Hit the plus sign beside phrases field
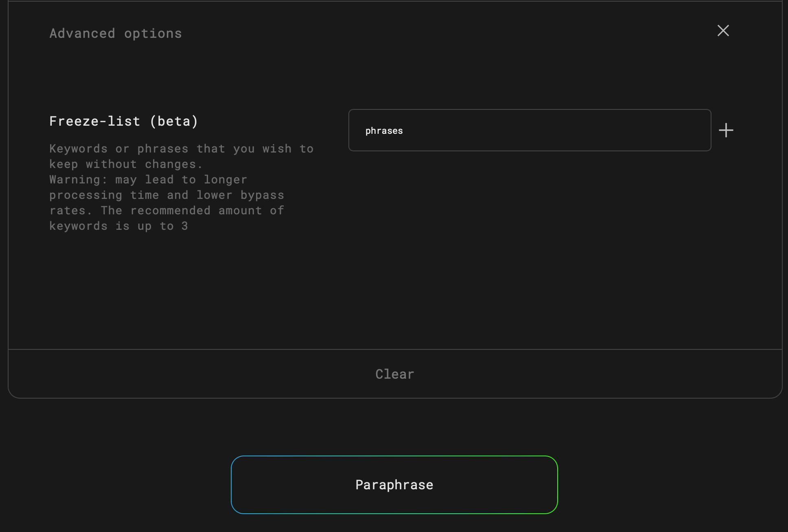This screenshot has width=788, height=532. pos(726,131)
